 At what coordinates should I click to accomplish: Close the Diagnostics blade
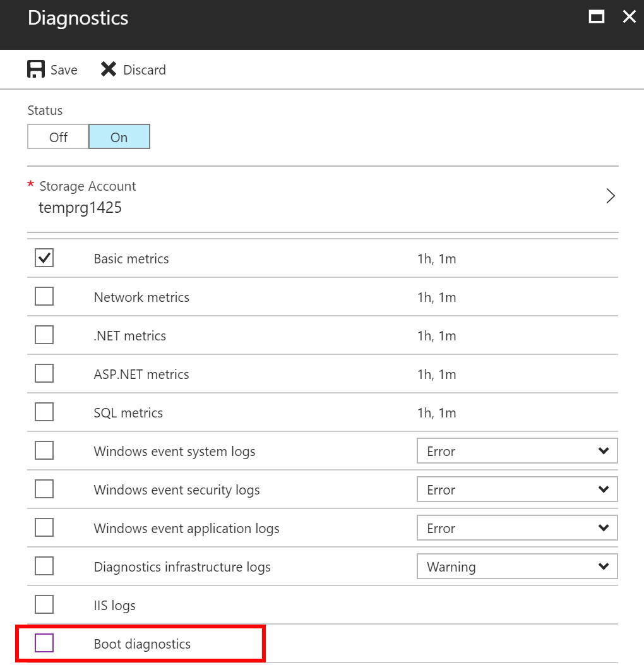point(629,17)
